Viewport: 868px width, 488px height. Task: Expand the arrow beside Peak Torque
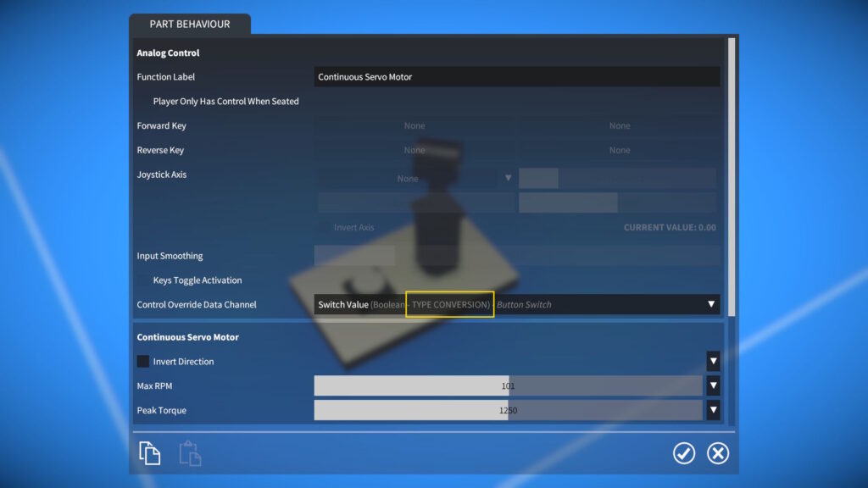point(713,411)
